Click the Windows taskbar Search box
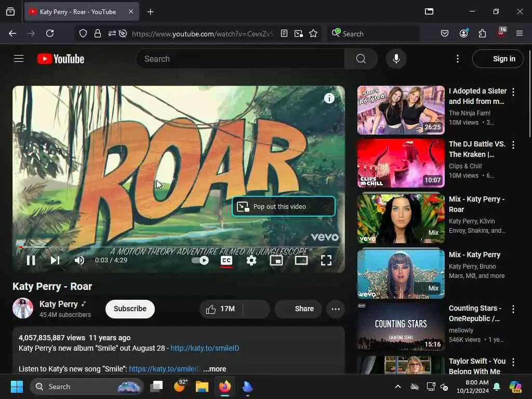 coord(87,387)
